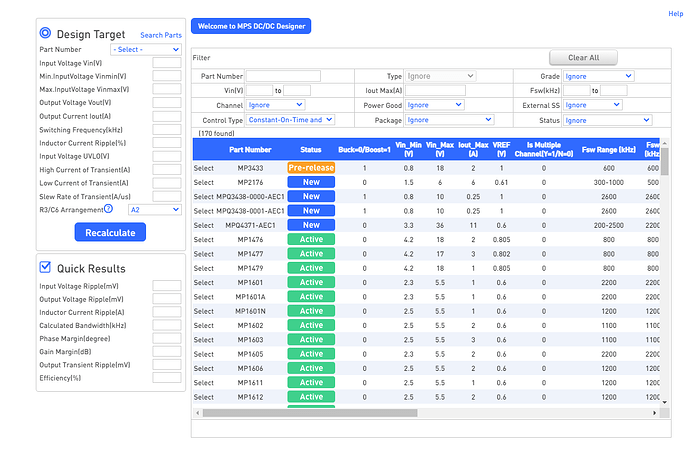Click the Vin(V) minimum filter field

pyautogui.click(x=260, y=90)
